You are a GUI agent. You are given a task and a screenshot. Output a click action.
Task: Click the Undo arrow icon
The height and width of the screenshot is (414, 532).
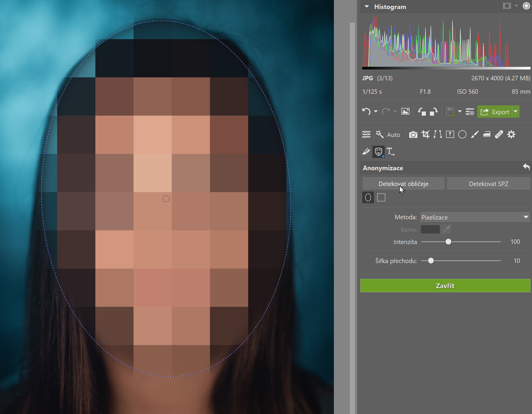pyautogui.click(x=366, y=112)
